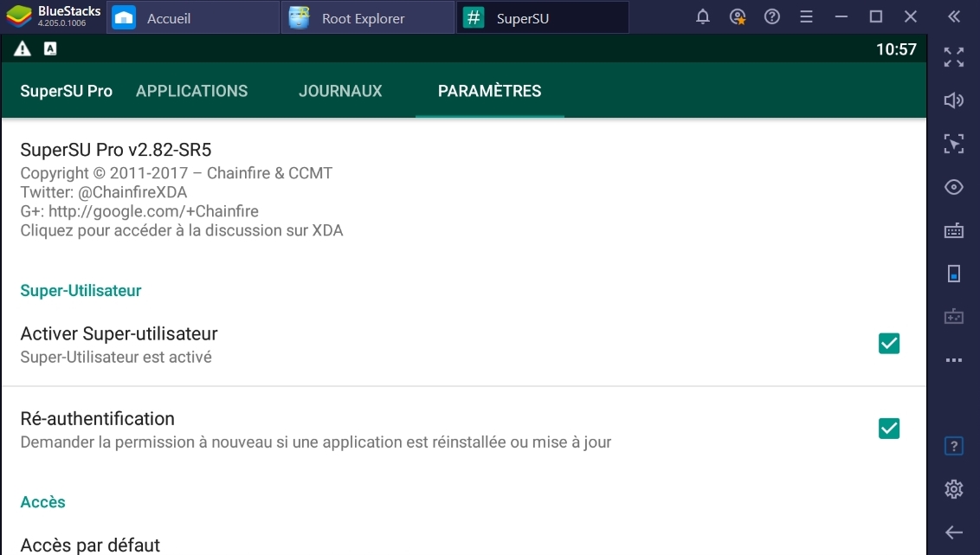Toggle fullscreen mode in the sidebar
Viewport: 980px width, 555px height.
click(x=954, y=57)
